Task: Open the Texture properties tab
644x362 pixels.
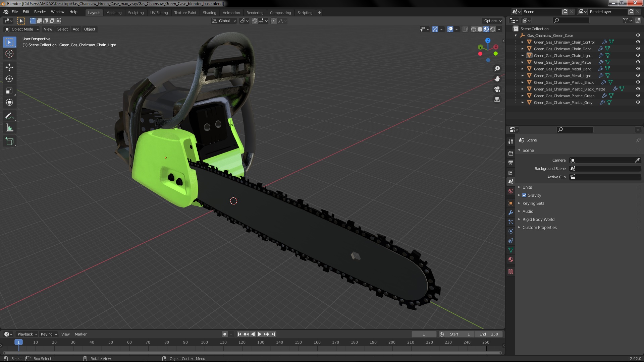Action: 511,271
